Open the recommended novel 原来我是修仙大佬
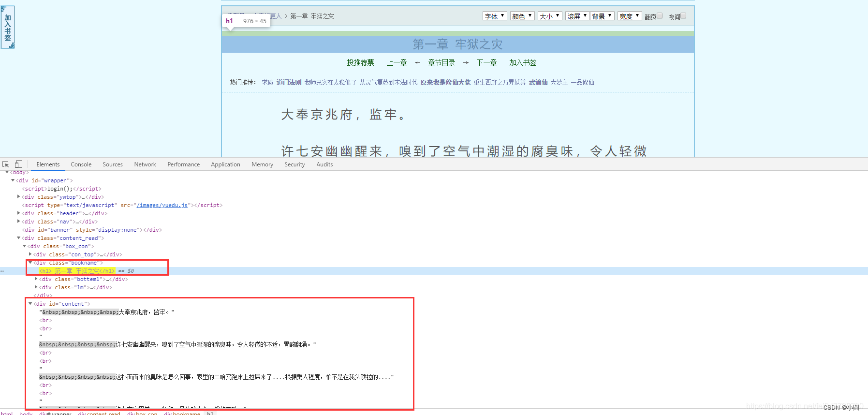868x415 pixels. pyautogui.click(x=445, y=82)
